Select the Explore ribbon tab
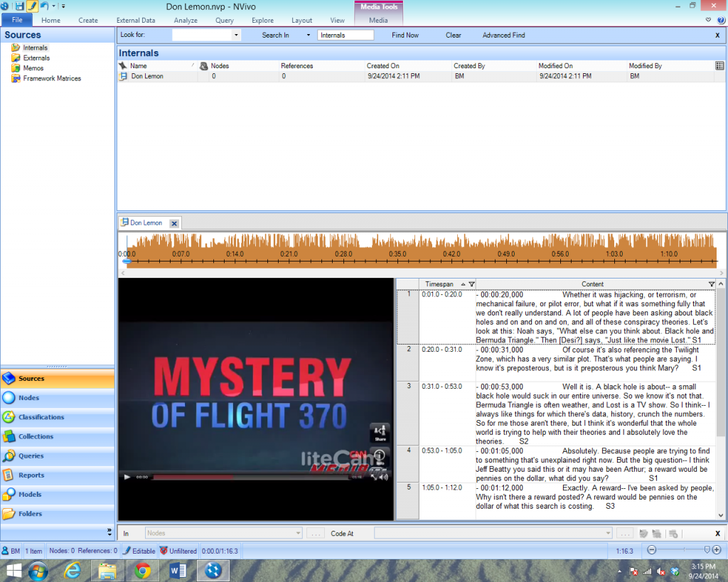This screenshot has height=582, width=728. tap(262, 21)
